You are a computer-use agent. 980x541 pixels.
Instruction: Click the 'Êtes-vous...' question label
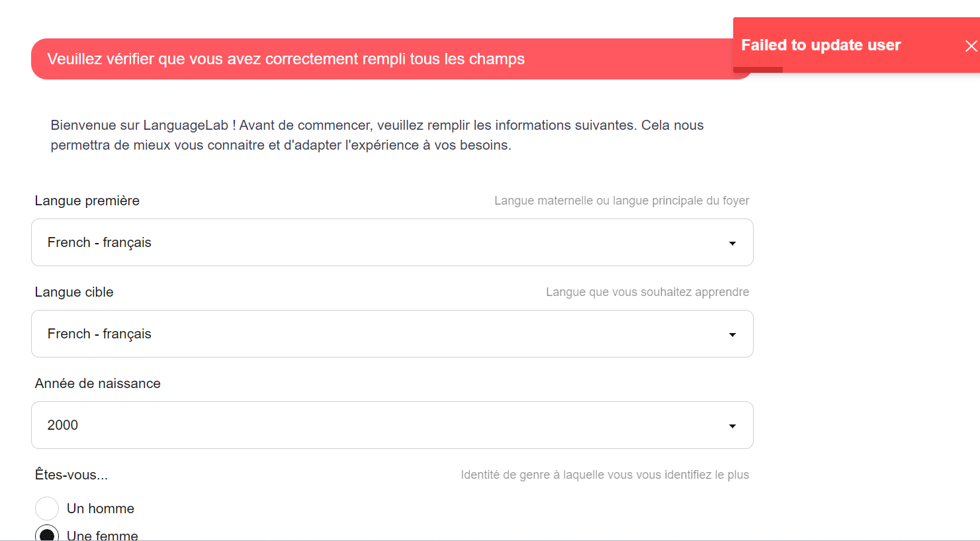click(x=71, y=475)
